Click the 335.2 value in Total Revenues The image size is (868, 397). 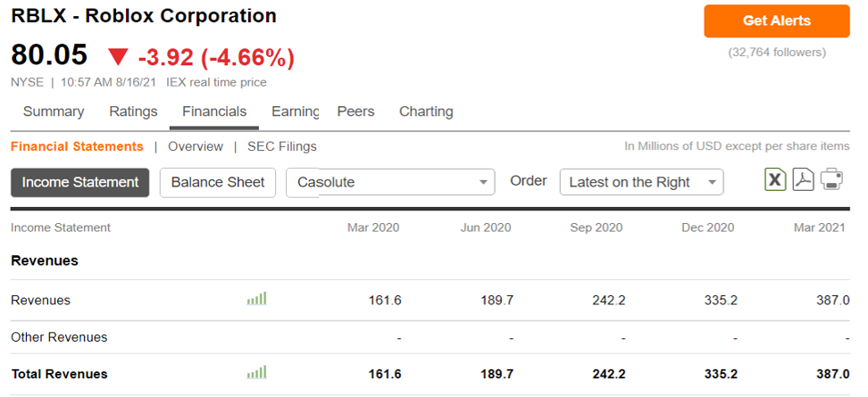pyautogui.click(x=721, y=374)
